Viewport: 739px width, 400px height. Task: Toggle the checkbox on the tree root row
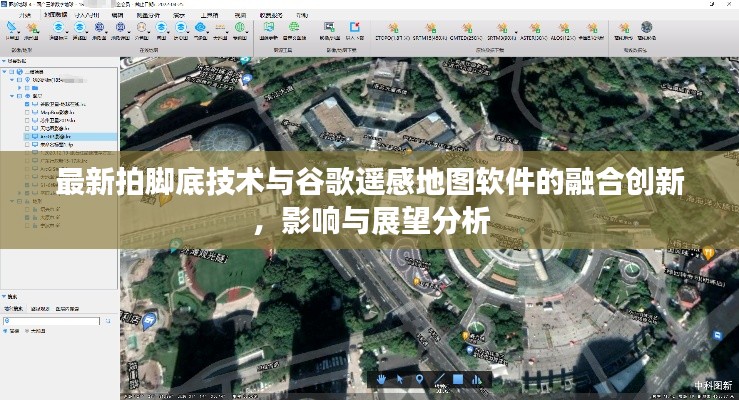pyautogui.click(x=12, y=72)
